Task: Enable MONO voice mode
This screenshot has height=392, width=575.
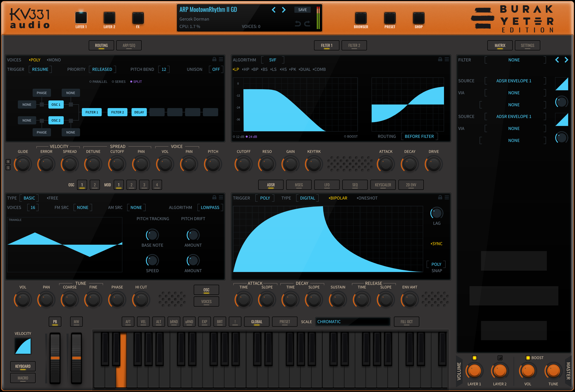Action: pos(54,60)
